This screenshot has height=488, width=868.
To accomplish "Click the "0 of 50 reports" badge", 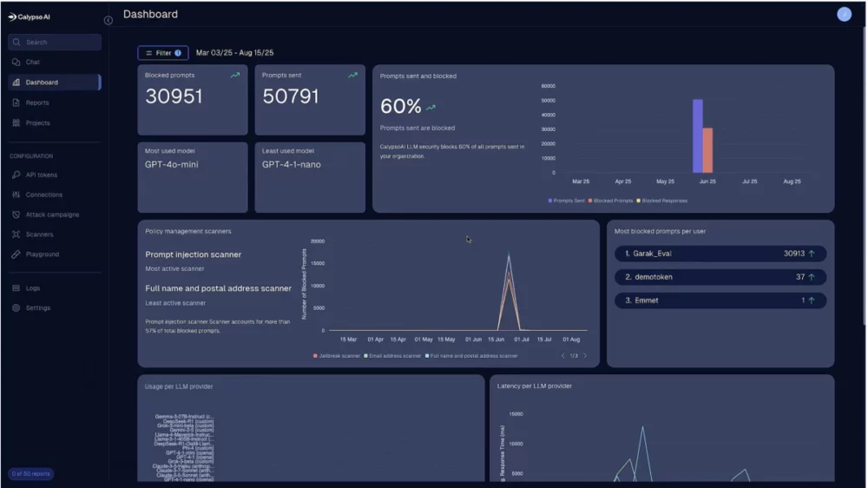I will [31, 473].
